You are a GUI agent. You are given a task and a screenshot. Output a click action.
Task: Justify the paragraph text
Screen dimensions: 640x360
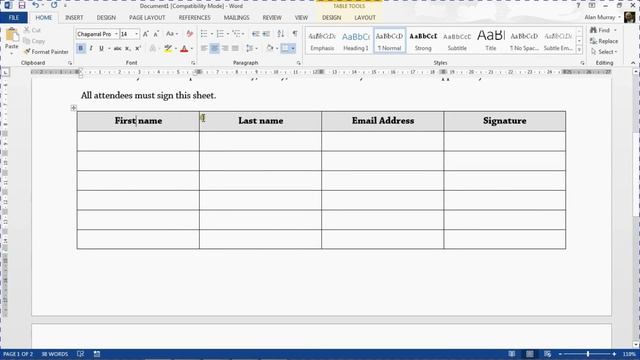coord(235,49)
